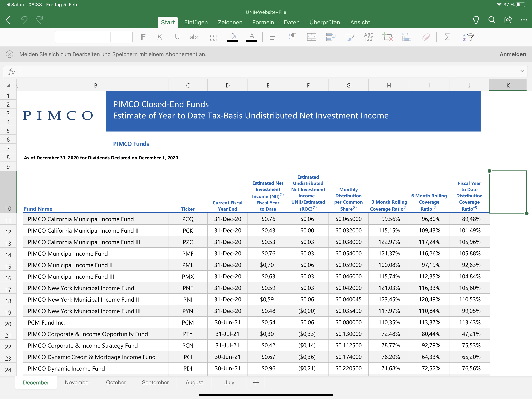Screen dimensions: 532x399
Task: Open Sort and Filter icon
Action: point(468,37)
